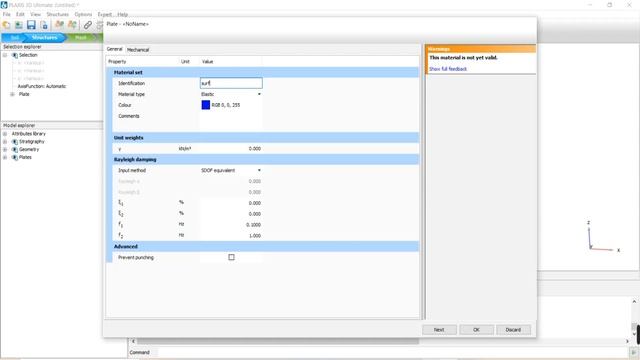Switch to the Soil mode tab

[14, 38]
